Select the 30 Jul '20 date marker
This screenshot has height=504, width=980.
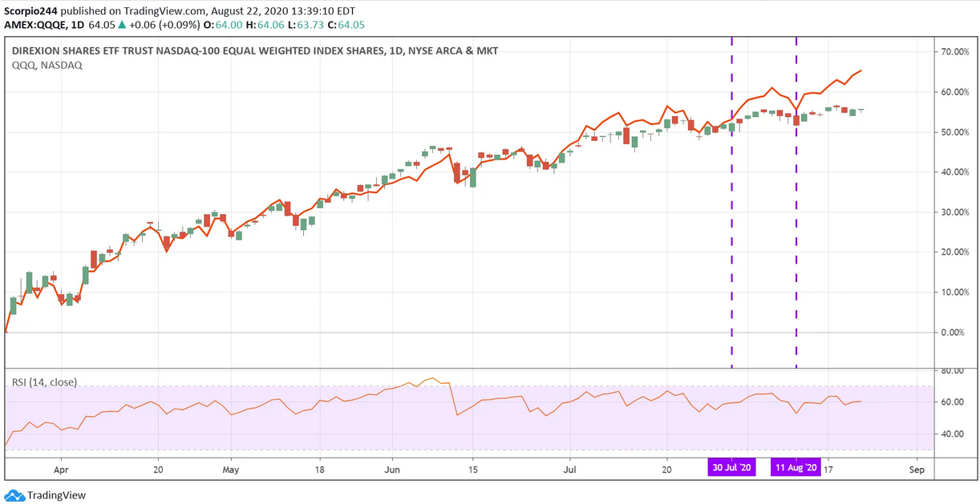tap(732, 468)
